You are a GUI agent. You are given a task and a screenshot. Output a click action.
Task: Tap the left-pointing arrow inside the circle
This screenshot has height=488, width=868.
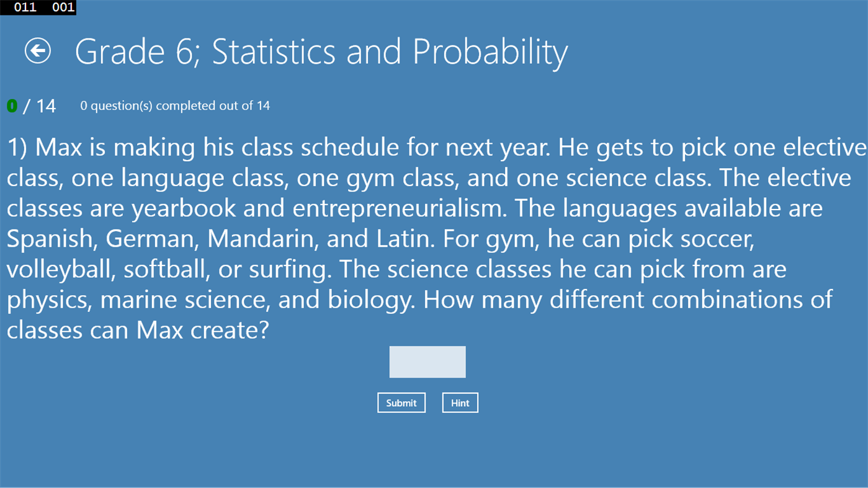[x=37, y=51]
